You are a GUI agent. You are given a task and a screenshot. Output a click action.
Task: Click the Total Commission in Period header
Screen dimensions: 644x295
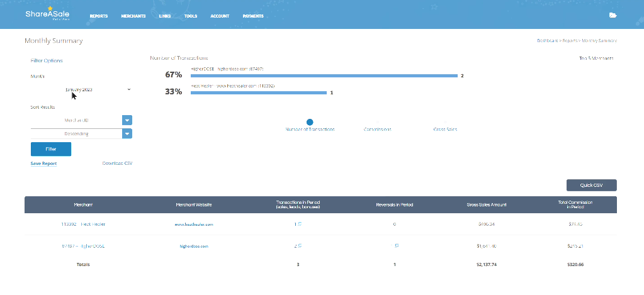(575, 204)
